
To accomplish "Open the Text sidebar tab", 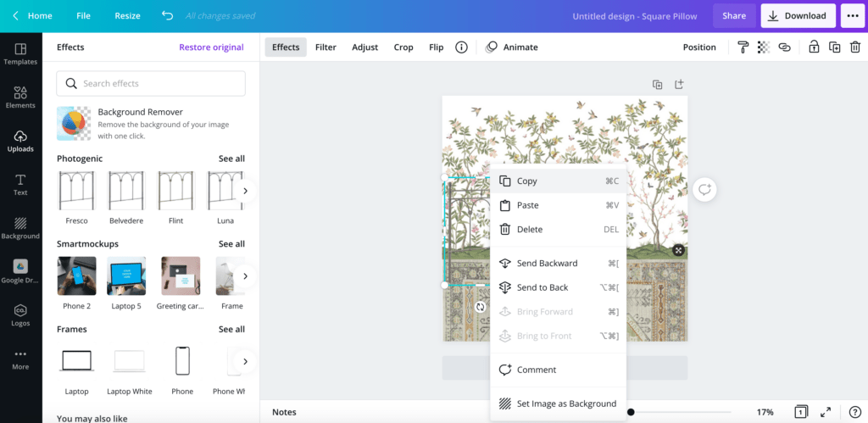I will coord(20,185).
